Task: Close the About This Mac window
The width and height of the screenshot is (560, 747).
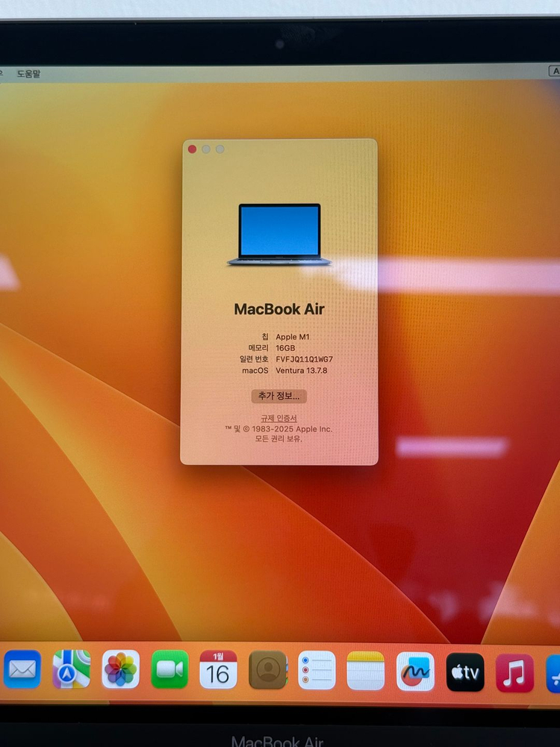Action: (x=192, y=149)
